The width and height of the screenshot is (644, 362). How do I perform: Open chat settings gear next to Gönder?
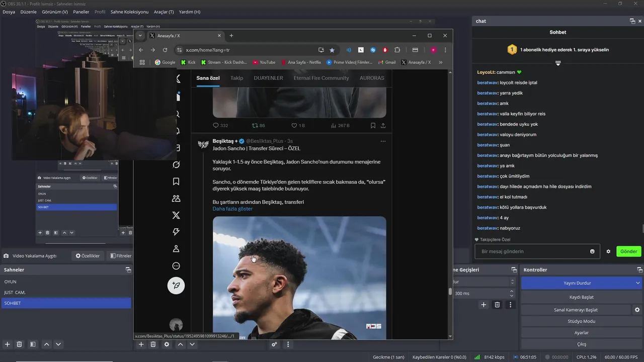click(x=608, y=251)
